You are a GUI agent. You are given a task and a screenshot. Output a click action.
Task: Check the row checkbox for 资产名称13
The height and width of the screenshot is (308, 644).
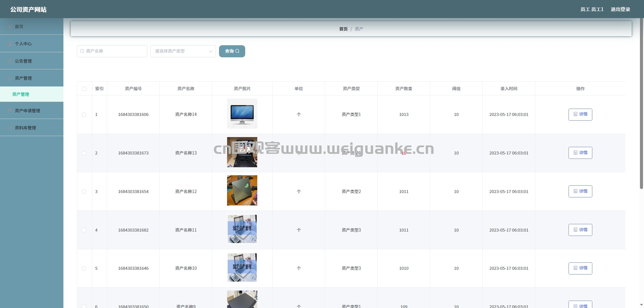click(84, 153)
